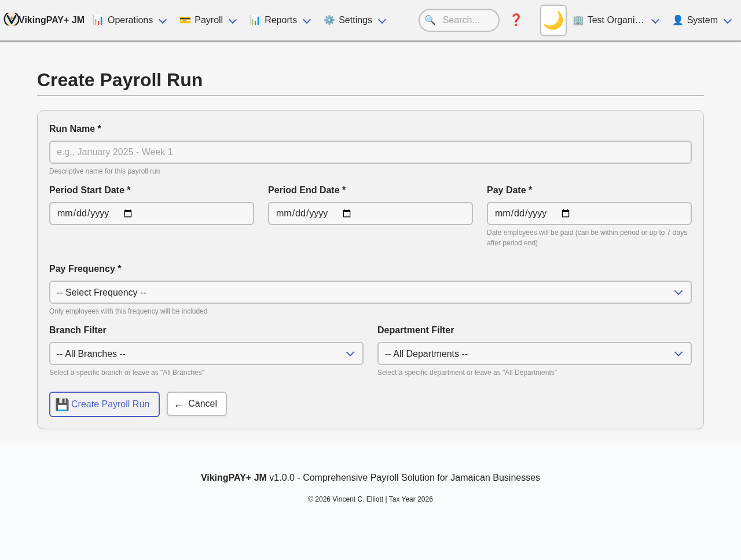Viewport: 741px width, 560px height.
Task: Click the Run Name label
Action: 75,129
